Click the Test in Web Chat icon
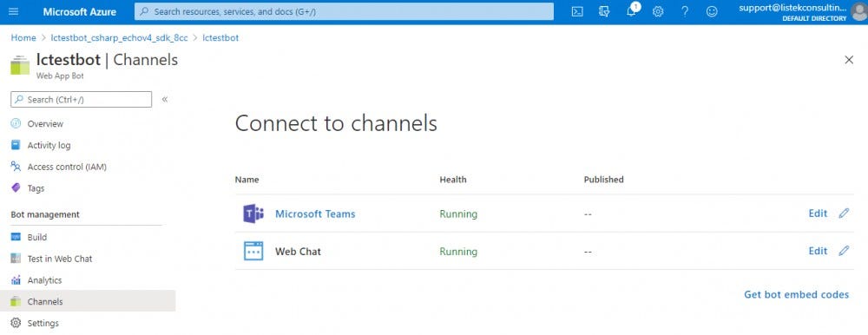The height and width of the screenshot is (335, 868). (16, 259)
